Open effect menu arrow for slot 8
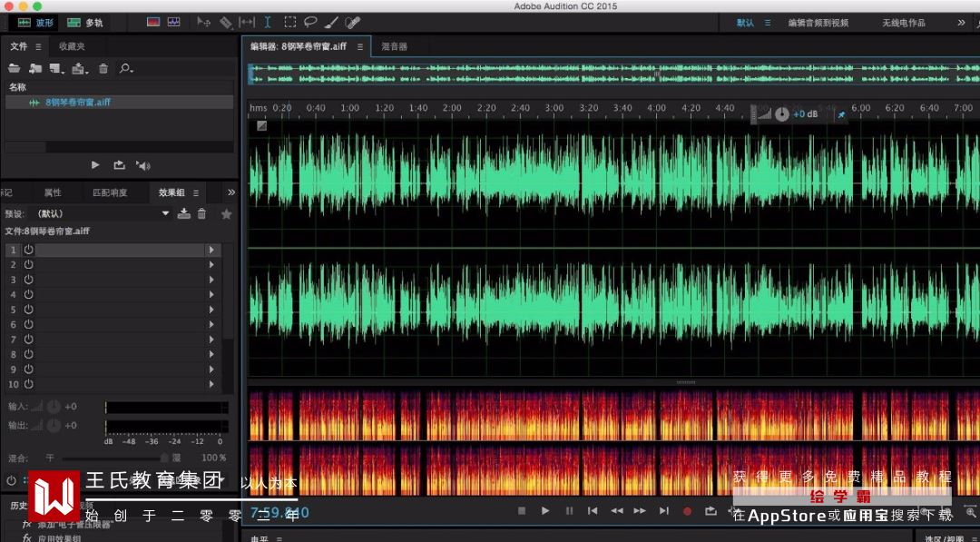Screen dimensions: 980x542 pos(211,354)
